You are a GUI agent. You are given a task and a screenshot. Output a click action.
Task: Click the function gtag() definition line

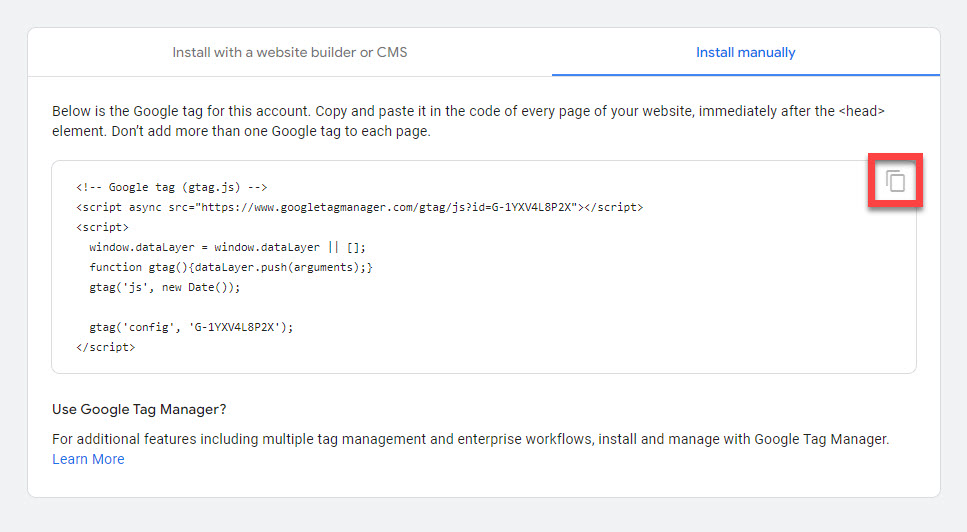[x=230, y=267]
